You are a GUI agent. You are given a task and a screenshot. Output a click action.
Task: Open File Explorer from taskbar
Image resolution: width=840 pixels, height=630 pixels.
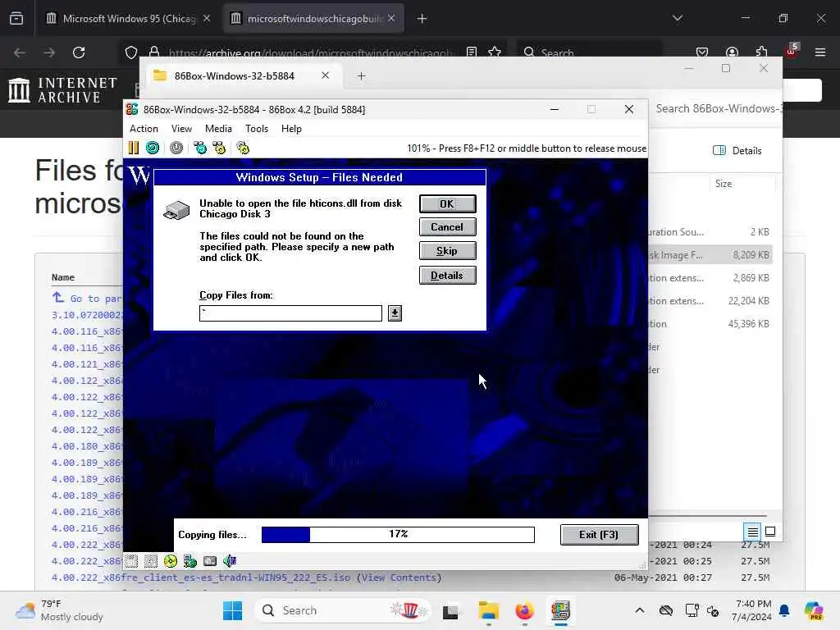point(489,610)
